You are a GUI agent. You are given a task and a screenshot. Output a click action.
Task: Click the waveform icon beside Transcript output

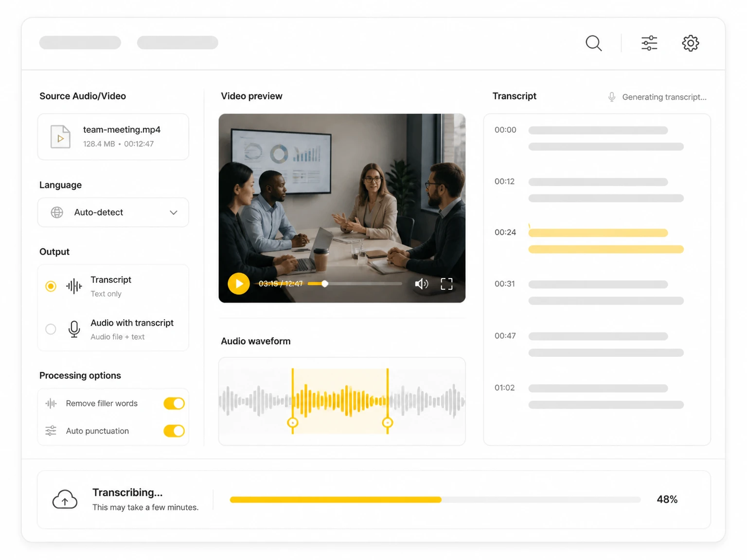74,286
